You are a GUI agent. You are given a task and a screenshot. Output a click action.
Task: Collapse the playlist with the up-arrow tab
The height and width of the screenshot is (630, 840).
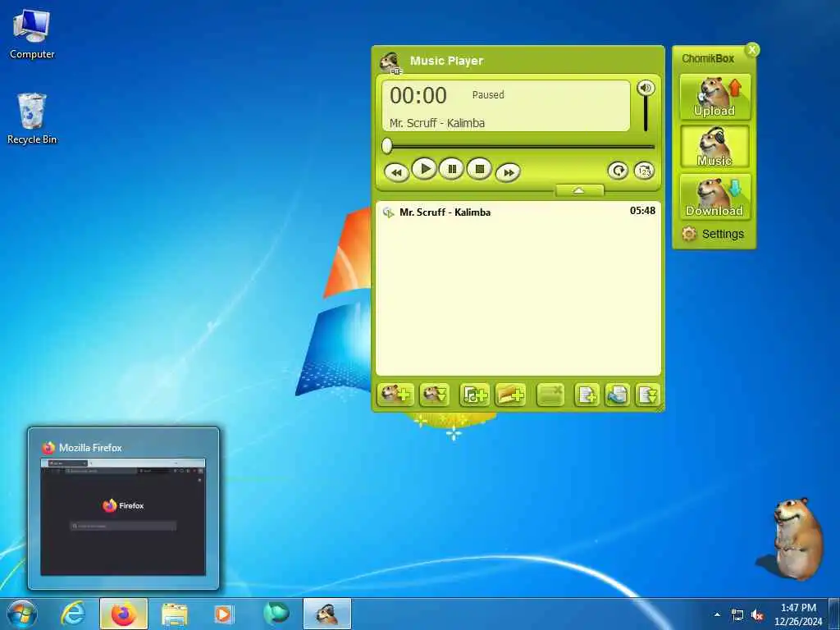click(x=579, y=190)
